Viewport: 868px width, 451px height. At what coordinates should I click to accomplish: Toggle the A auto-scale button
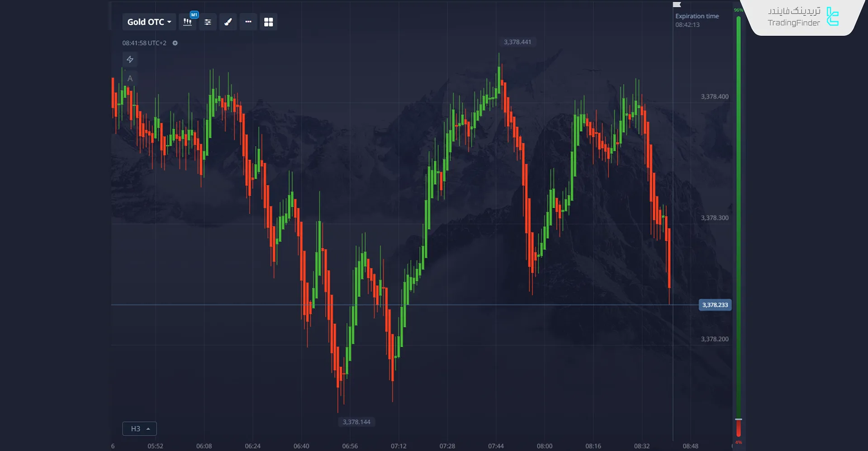(x=130, y=78)
